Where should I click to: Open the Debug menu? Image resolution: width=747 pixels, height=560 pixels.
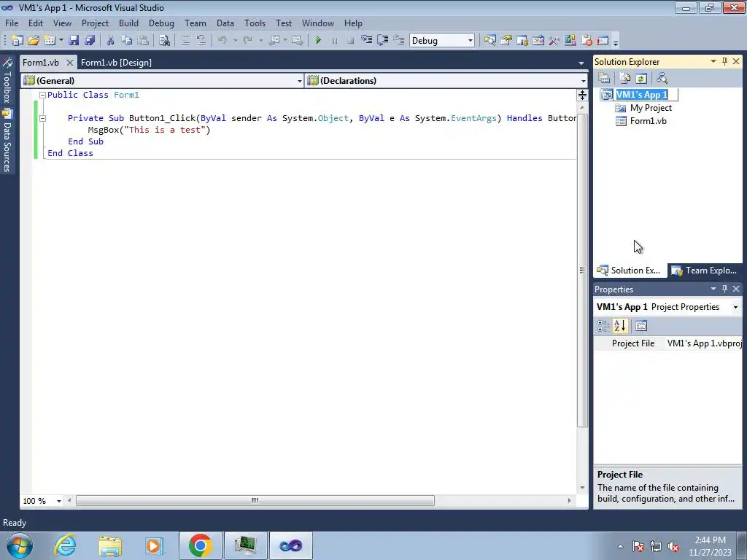[161, 23]
